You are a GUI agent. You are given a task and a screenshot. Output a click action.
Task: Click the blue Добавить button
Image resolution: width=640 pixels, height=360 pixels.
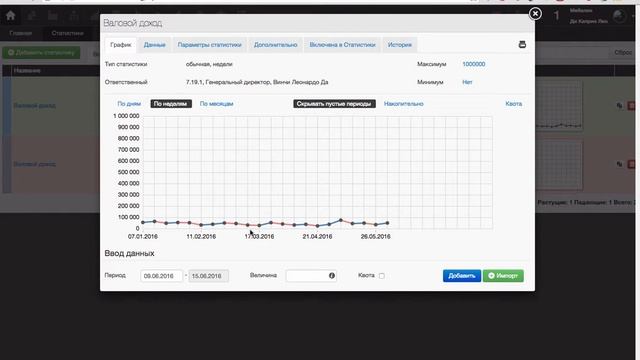click(462, 276)
